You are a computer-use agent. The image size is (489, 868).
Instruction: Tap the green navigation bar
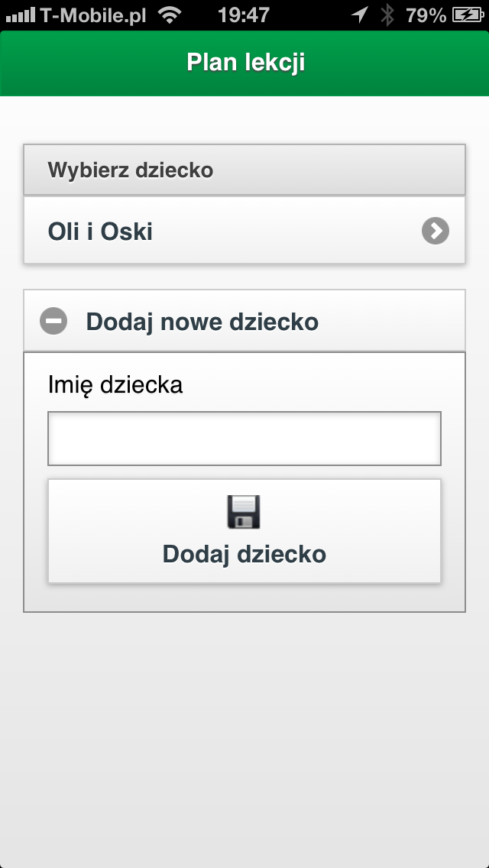244,63
